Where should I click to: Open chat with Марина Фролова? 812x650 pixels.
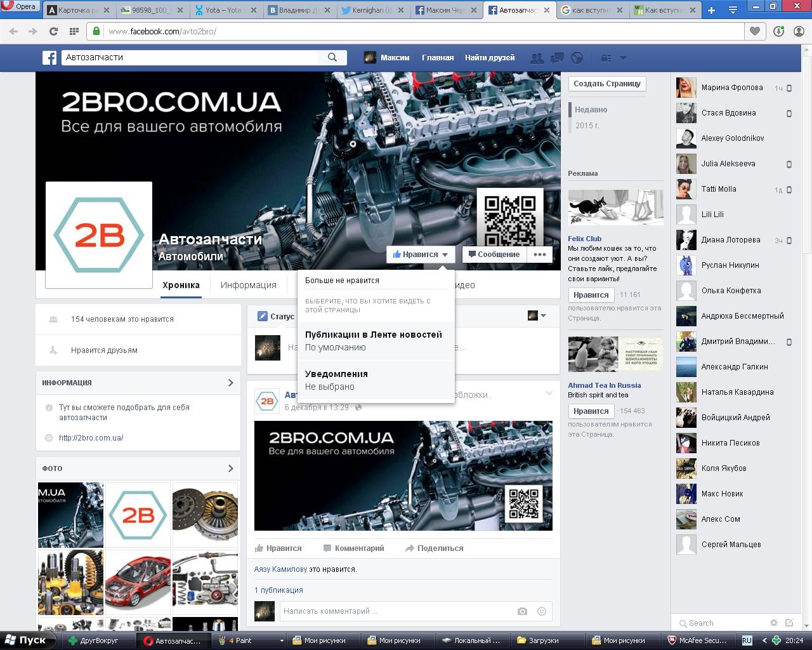click(733, 88)
